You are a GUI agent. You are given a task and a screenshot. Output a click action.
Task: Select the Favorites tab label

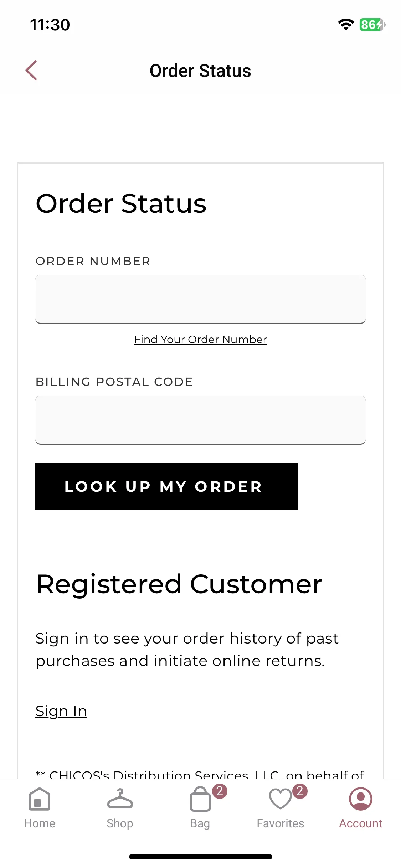(281, 823)
